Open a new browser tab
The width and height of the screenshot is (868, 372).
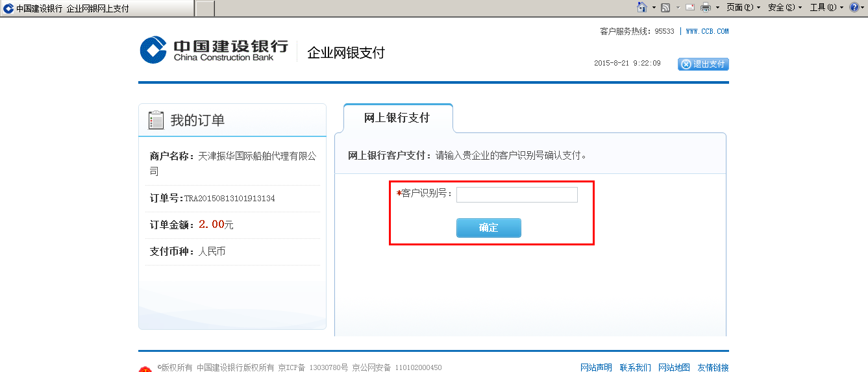(205, 8)
